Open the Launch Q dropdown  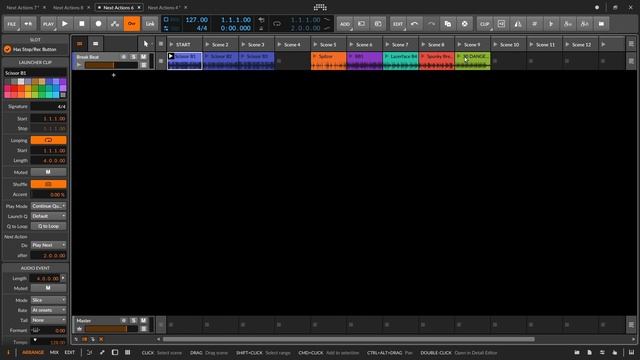click(48, 216)
